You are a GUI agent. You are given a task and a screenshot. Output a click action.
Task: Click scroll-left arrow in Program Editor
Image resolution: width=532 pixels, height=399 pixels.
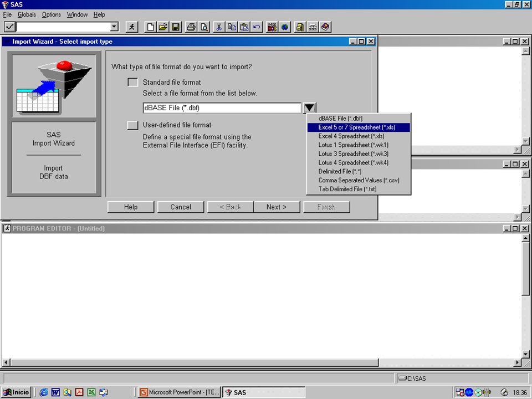6,362
